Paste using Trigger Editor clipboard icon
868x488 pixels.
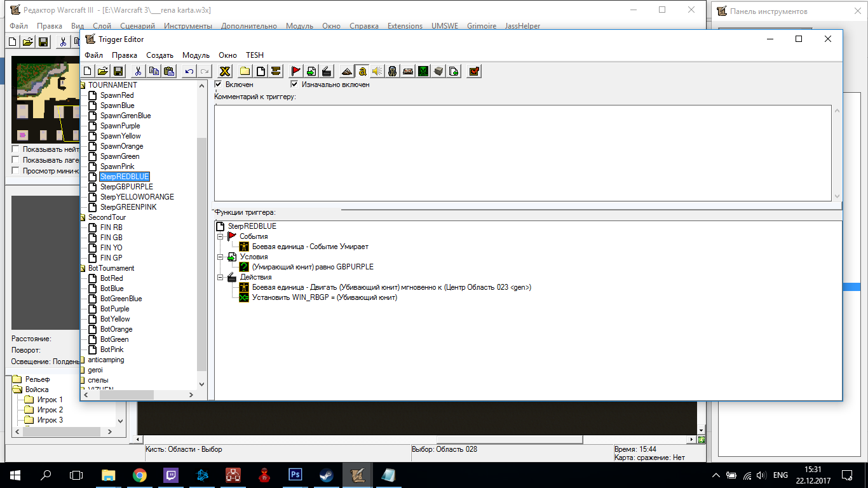pos(168,71)
